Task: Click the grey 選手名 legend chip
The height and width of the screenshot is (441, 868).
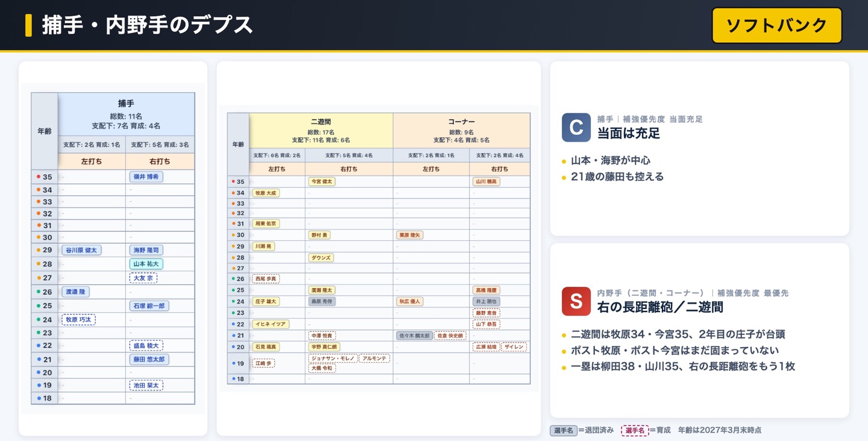Action: point(563,430)
